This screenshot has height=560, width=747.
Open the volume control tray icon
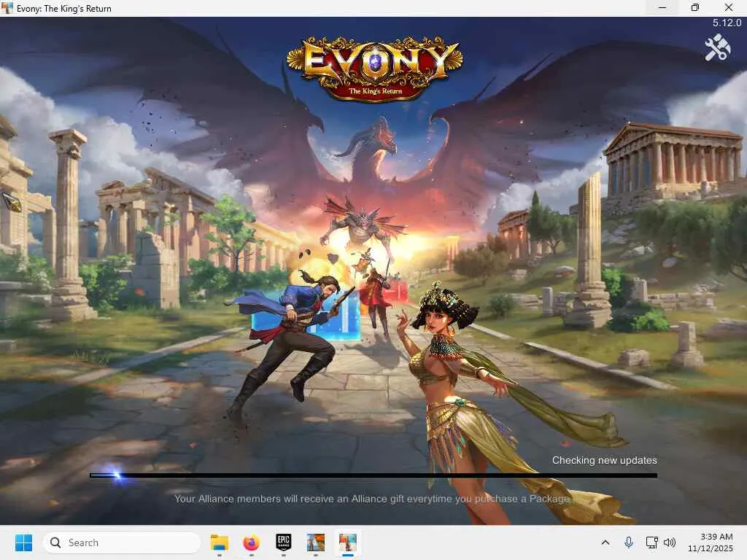670,542
